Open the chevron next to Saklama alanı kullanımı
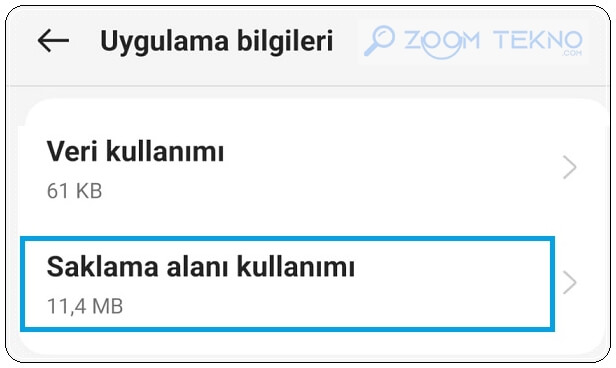The width and height of the screenshot is (616, 368). pyautogui.click(x=570, y=282)
